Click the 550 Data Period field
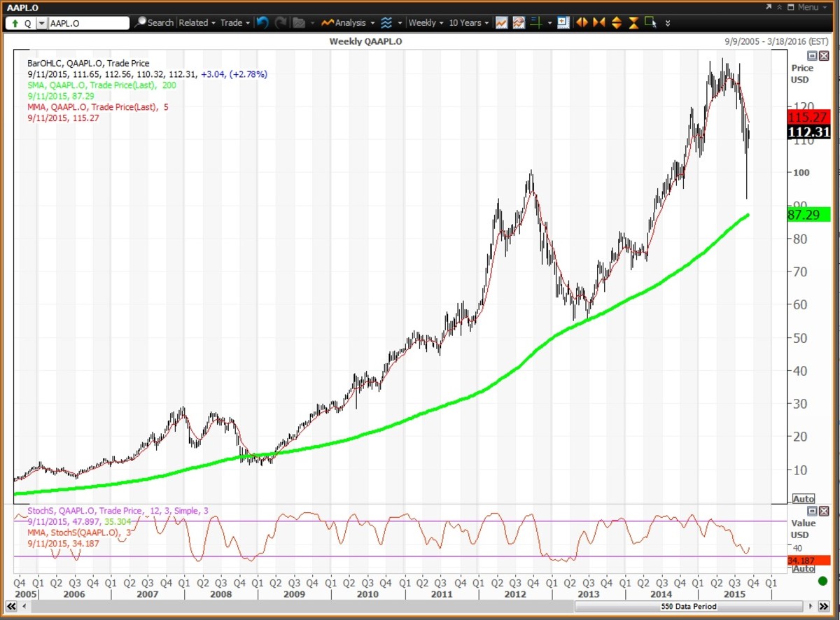 689,607
